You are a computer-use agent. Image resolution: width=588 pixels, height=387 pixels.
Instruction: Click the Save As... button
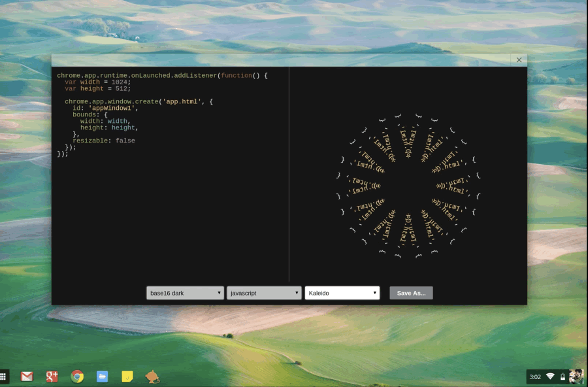pos(411,293)
